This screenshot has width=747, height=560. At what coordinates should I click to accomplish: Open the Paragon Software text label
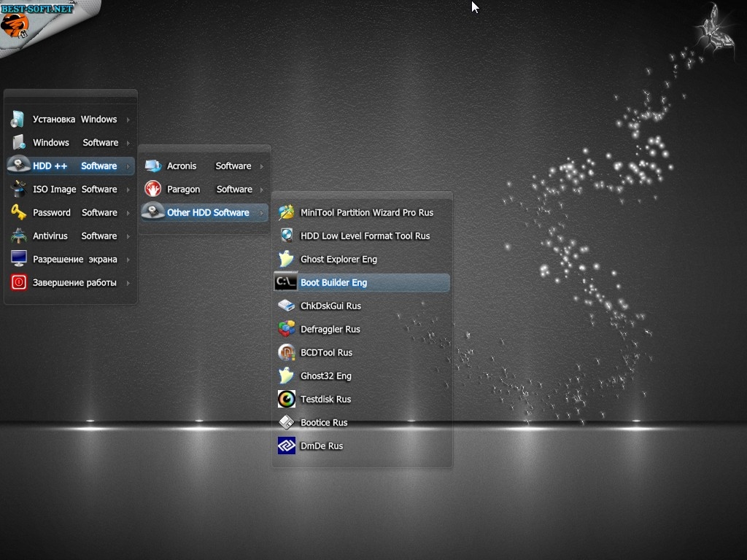[x=209, y=189]
